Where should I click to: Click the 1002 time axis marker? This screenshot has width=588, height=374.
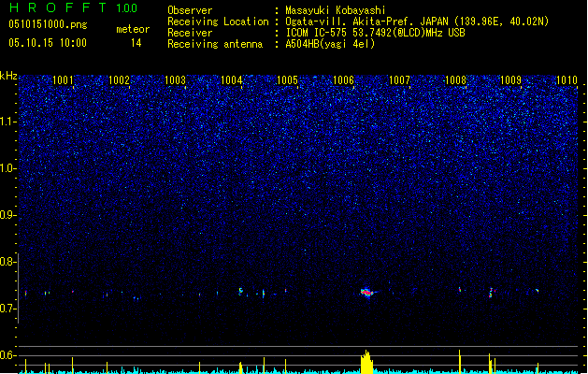point(119,80)
